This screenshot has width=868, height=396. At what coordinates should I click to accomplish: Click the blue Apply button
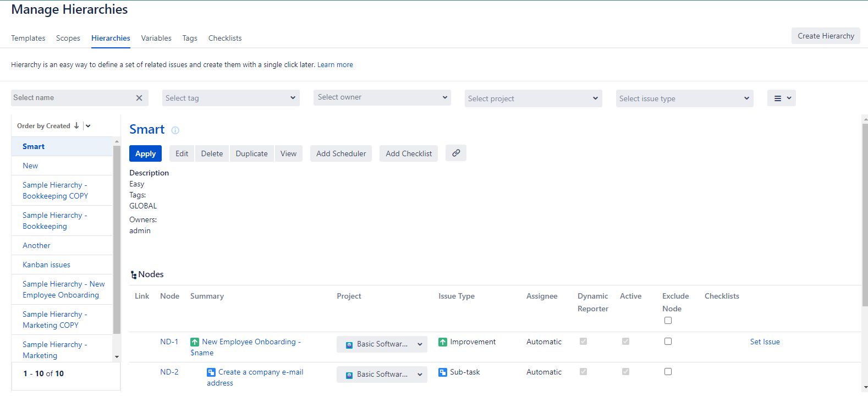(146, 154)
